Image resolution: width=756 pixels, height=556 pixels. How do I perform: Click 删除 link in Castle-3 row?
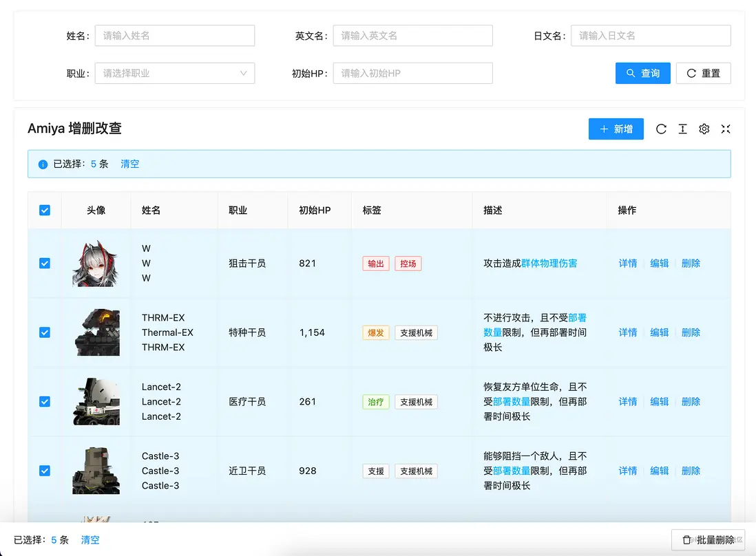tap(691, 471)
